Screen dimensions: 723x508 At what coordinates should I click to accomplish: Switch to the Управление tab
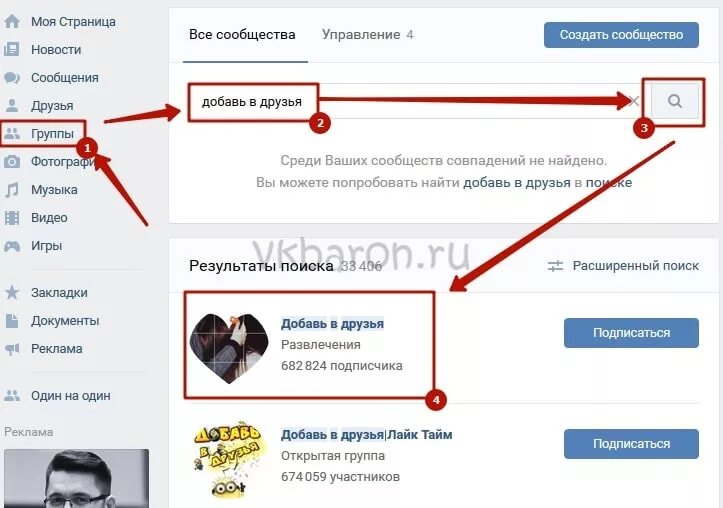pos(367,35)
